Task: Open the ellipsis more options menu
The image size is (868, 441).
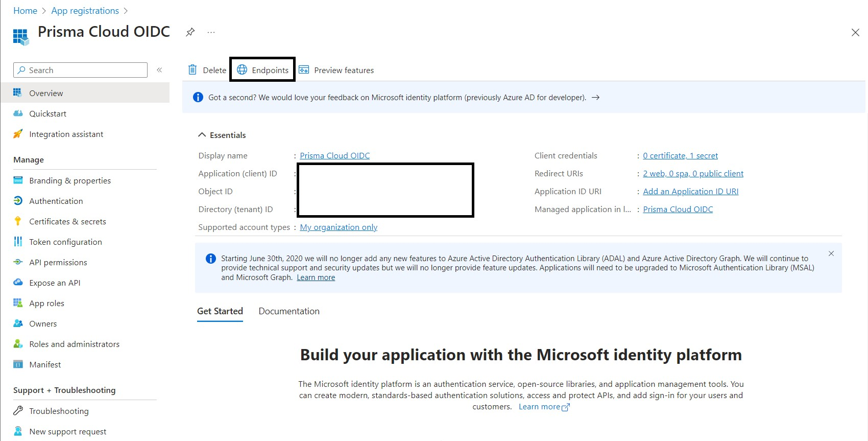Action: 211,32
